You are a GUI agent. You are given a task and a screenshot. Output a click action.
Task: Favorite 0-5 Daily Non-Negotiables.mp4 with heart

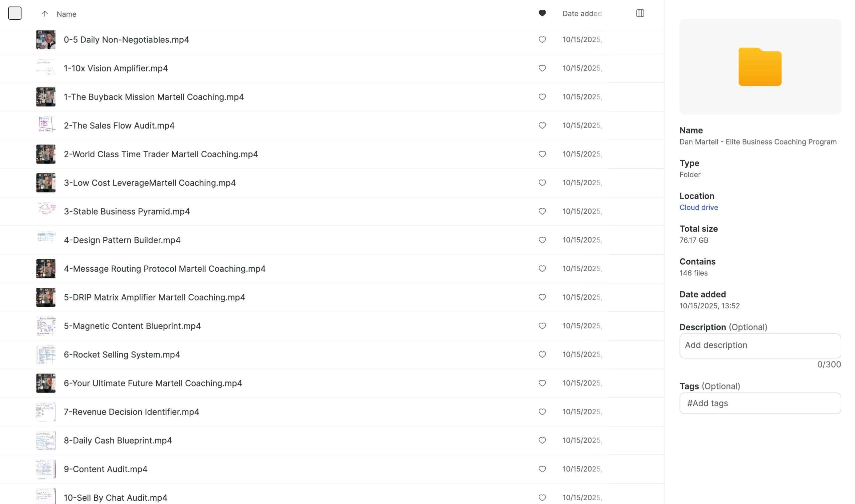[x=542, y=40]
